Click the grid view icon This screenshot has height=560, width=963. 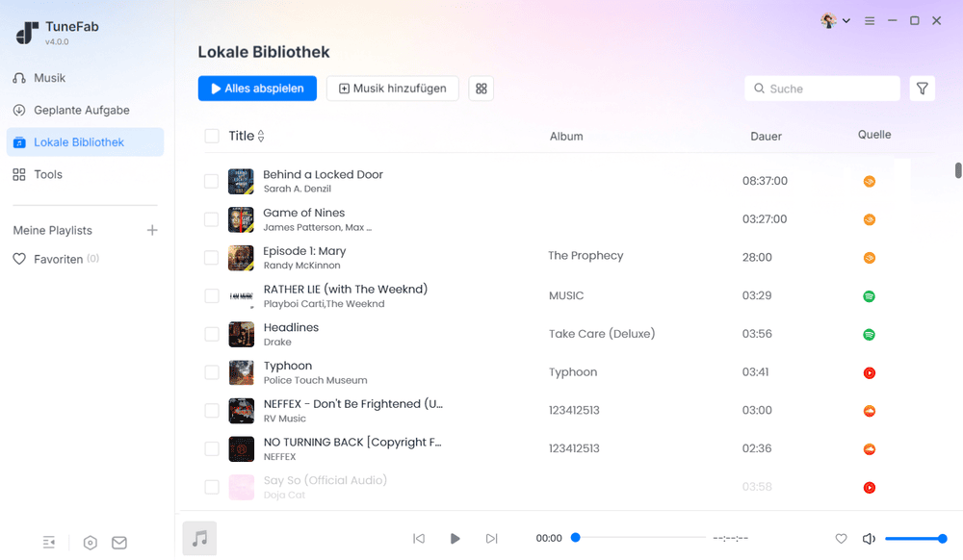[481, 89]
